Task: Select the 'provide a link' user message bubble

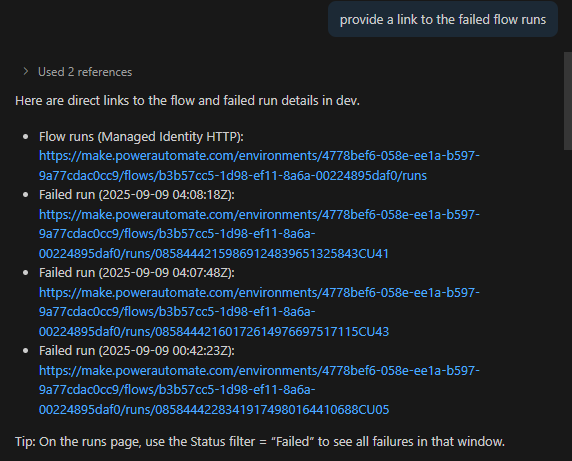Action: 443,19
